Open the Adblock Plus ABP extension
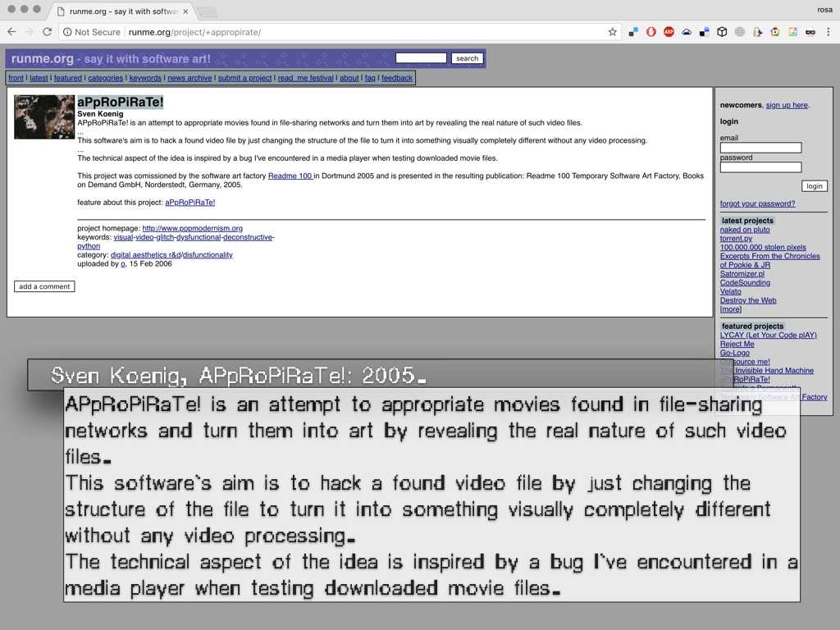The width and height of the screenshot is (840, 630). (669, 32)
